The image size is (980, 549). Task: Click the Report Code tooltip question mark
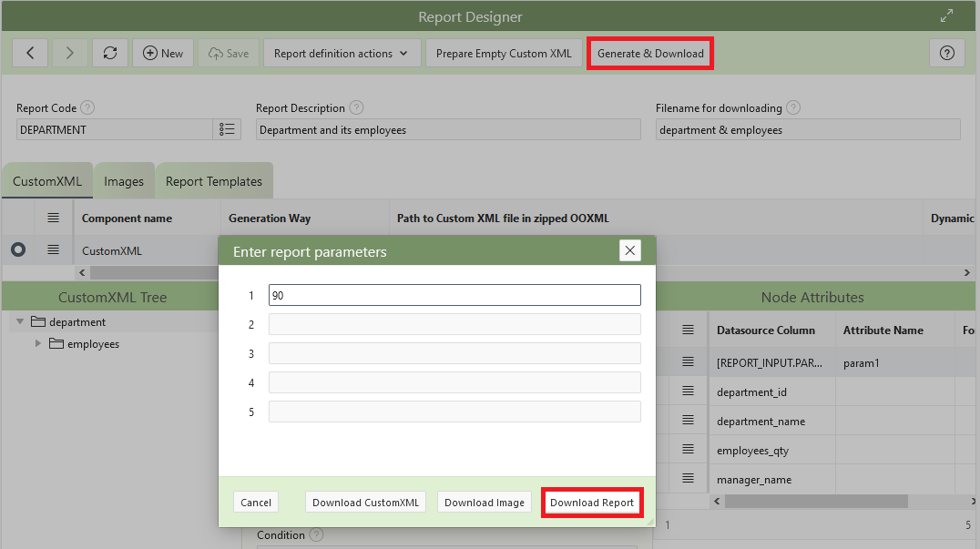87,107
